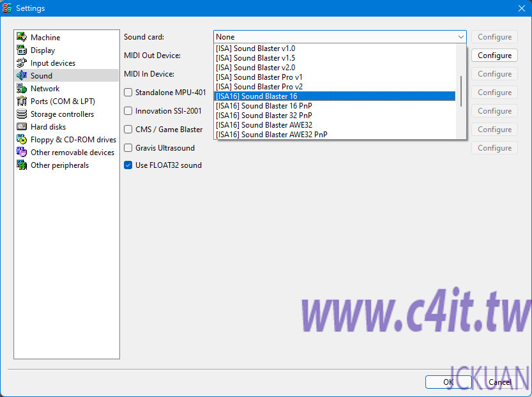This screenshot has width=532, height=397.
Task: Click the Other peripherals icon
Action: pos(22,165)
